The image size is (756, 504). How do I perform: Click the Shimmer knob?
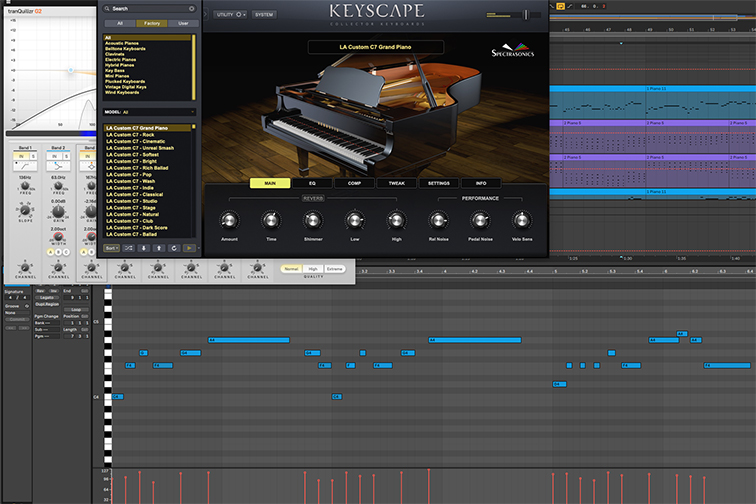[x=313, y=220]
